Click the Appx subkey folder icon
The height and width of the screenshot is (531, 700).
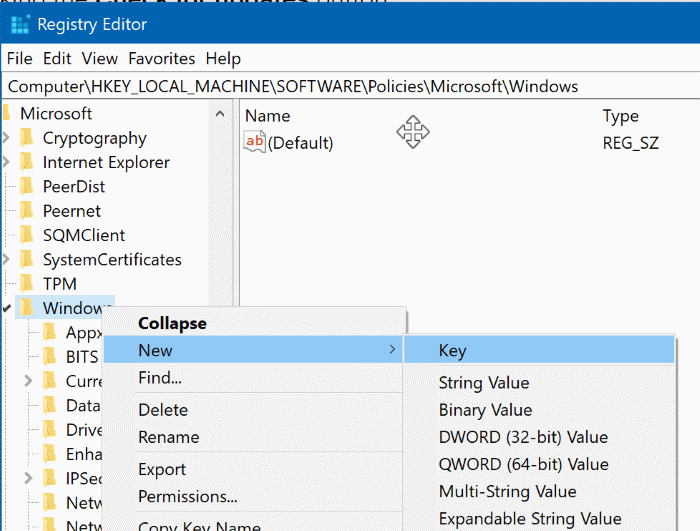pos(50,332)
